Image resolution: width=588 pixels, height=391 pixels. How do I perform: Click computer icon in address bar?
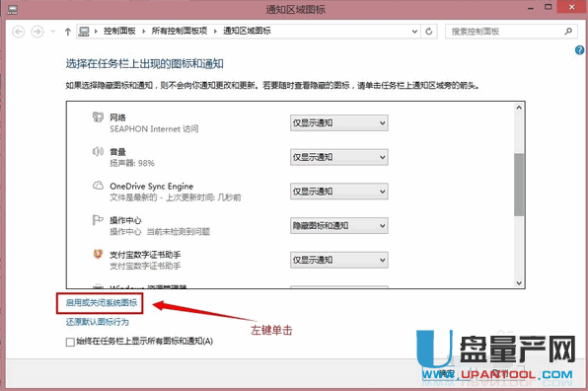point(84,32)
